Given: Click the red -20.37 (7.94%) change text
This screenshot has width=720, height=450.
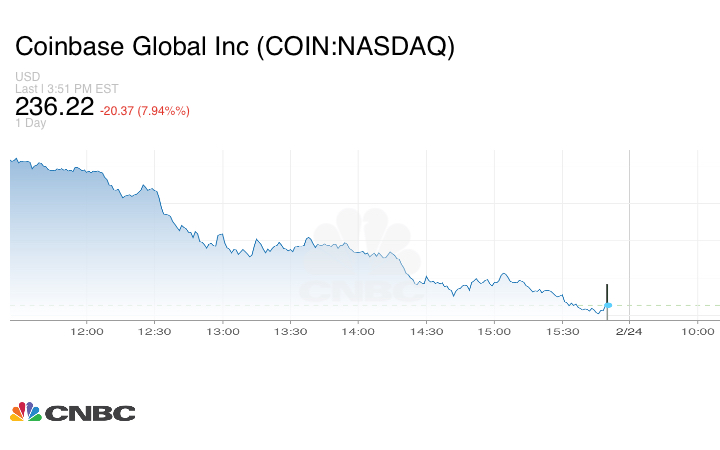Looking at the screenshot, I should 145,110.
